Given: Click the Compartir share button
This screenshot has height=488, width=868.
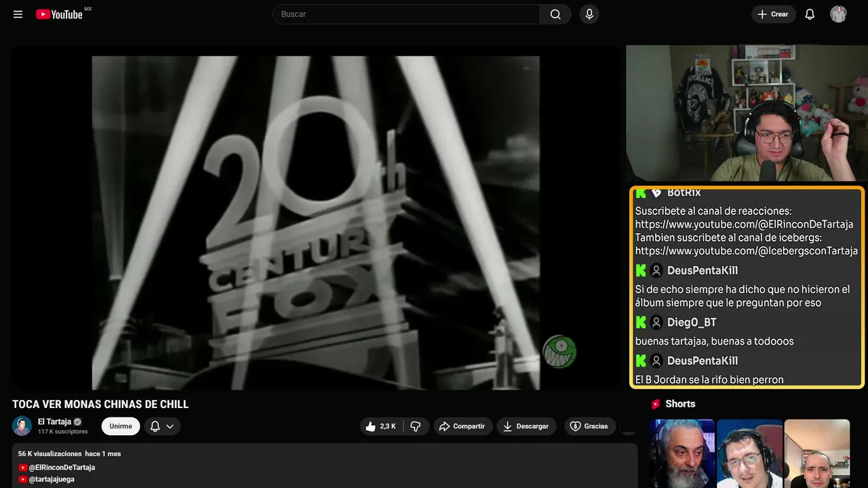Looking at the screenshot, I should tap(462, 426).
